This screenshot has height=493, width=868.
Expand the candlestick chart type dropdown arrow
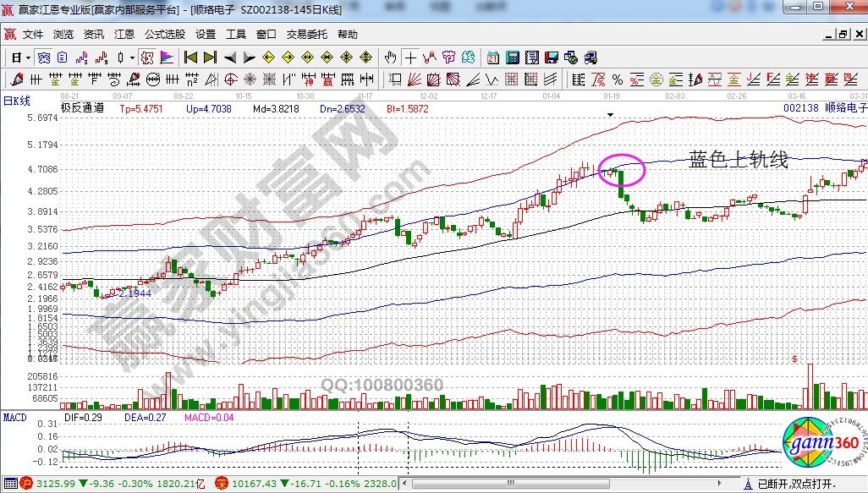132,58
